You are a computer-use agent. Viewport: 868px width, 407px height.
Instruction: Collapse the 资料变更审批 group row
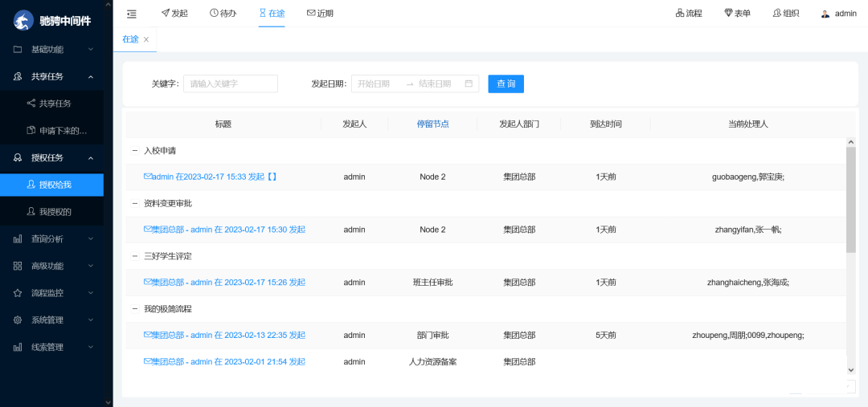[x=135, y=203]
